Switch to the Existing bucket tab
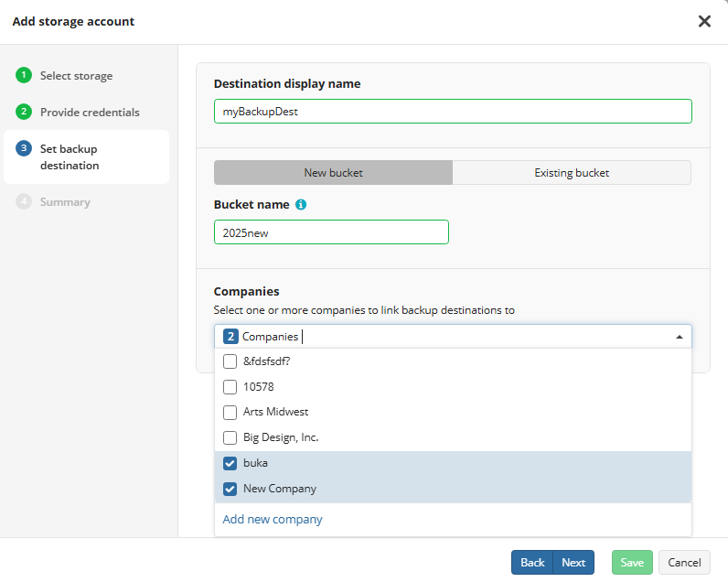 (x=572, y=173)
